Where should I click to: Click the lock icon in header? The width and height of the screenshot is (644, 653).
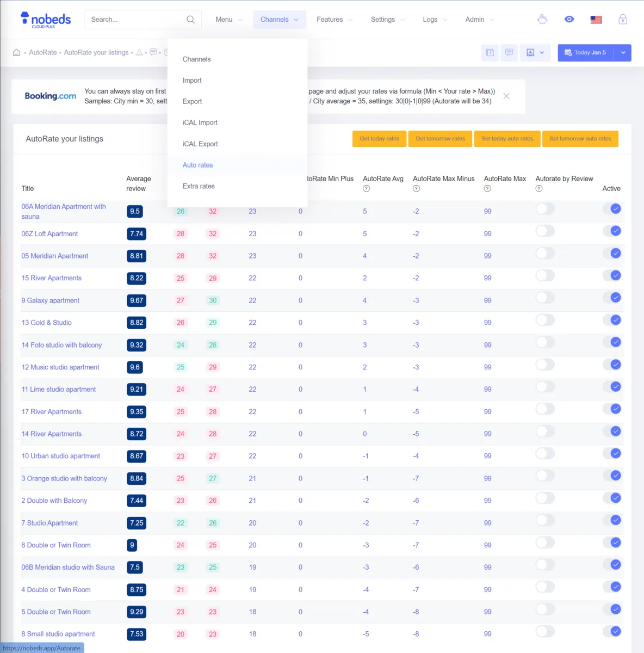click(623, 20)
